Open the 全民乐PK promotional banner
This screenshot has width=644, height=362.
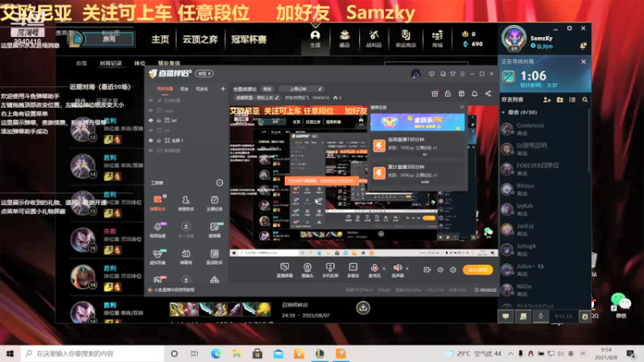click(x=417, y=122)
